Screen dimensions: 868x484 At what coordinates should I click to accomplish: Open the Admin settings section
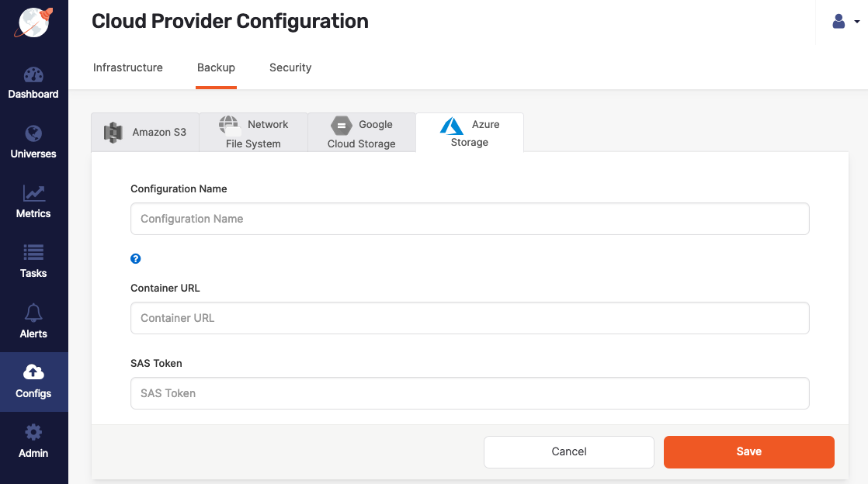33,441
